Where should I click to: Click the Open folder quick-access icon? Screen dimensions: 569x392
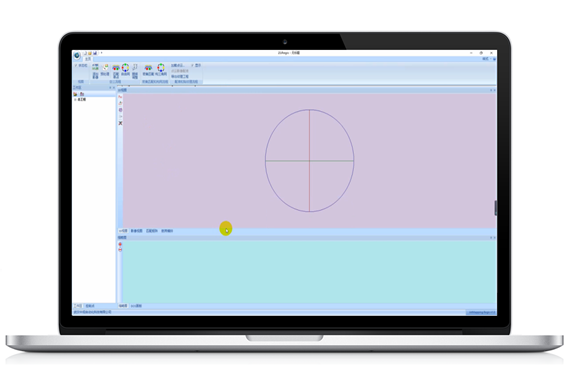coord(90,53)
